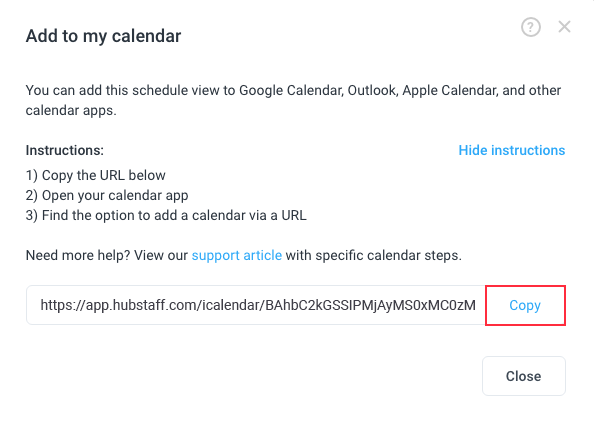This screenshot has height=423, width=594.
Task: Copy the iCalendar URL
Action: pyautogui.click(x=525, y=305)
